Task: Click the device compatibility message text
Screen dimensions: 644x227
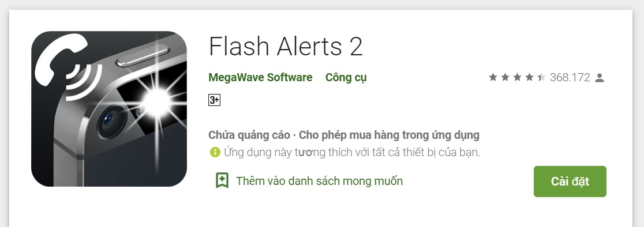Action: (x=352, y=153)
